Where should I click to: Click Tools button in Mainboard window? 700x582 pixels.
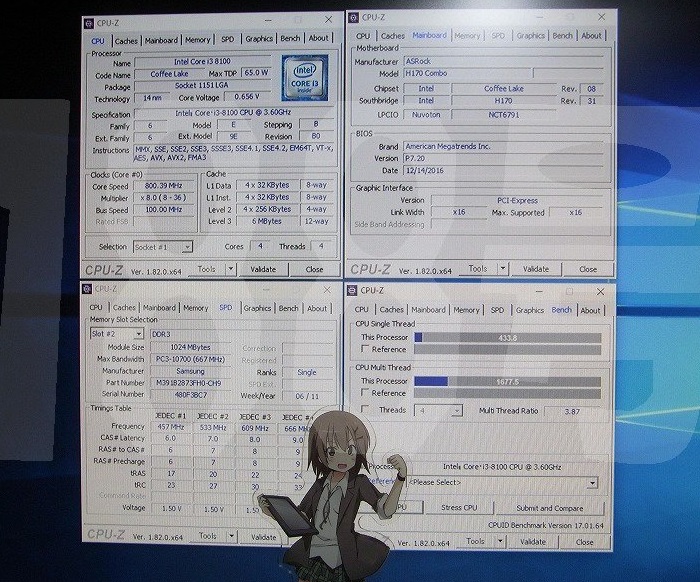pyautogui.click(x=478, y=269)
